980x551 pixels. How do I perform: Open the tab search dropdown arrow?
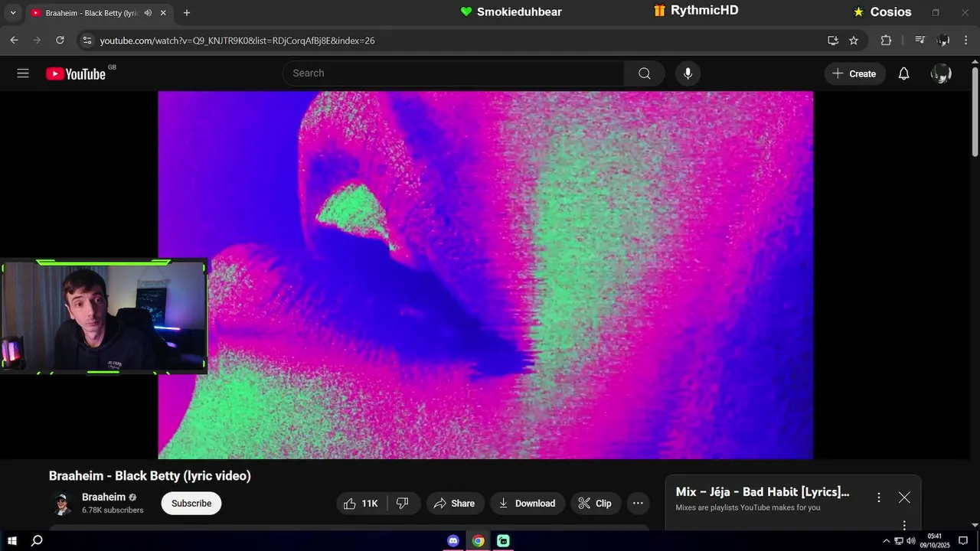tap(12, 13)
